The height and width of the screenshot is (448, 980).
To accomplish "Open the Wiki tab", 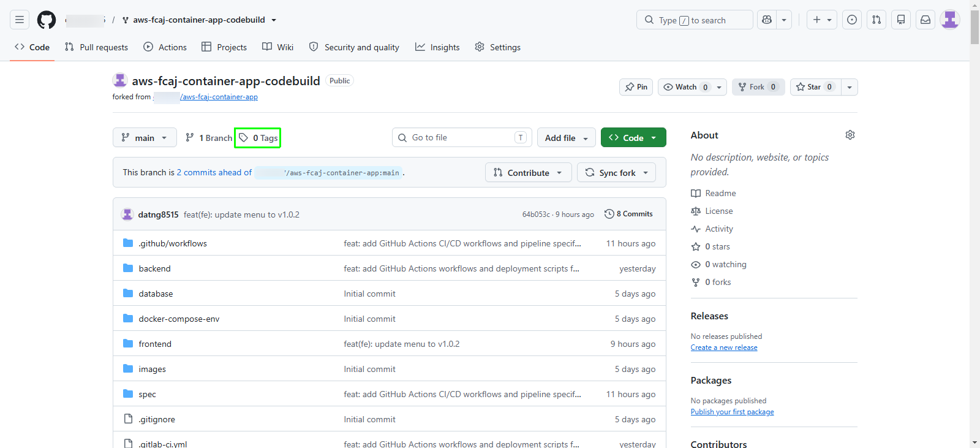I will tap(277, 47).
